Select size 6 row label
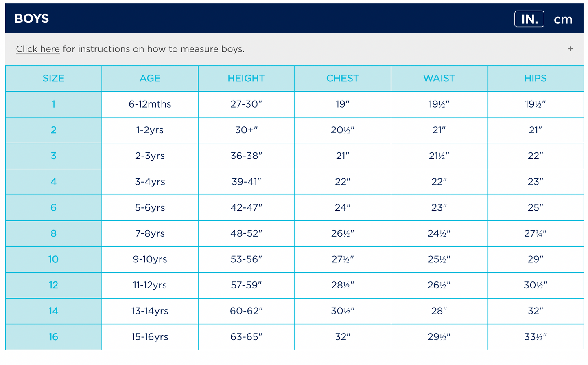Screen dimensions: 588x365 (x=53, y=208)
